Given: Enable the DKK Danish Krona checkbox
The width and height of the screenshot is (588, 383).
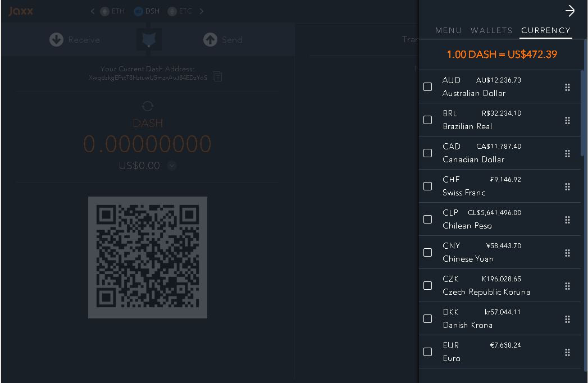Looking at the screenshot, I should 427,318.
